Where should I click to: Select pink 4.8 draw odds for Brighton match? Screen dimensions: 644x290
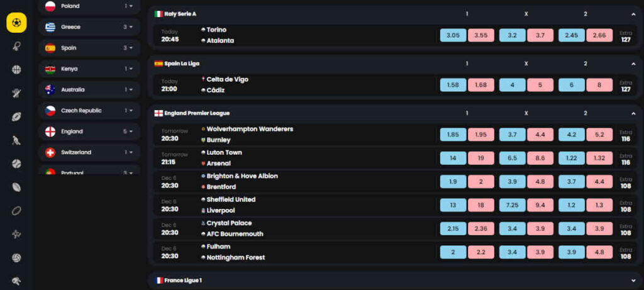point(540,182)
